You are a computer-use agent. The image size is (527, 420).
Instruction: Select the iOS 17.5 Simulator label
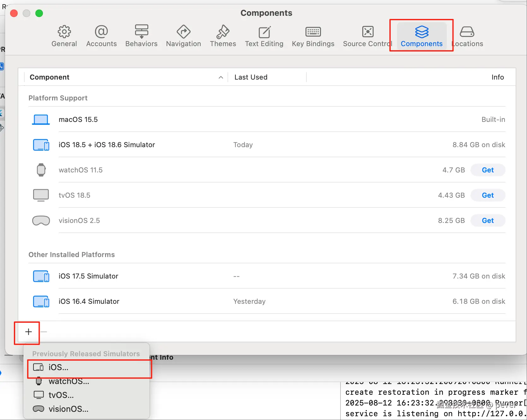tap(88, 276)
